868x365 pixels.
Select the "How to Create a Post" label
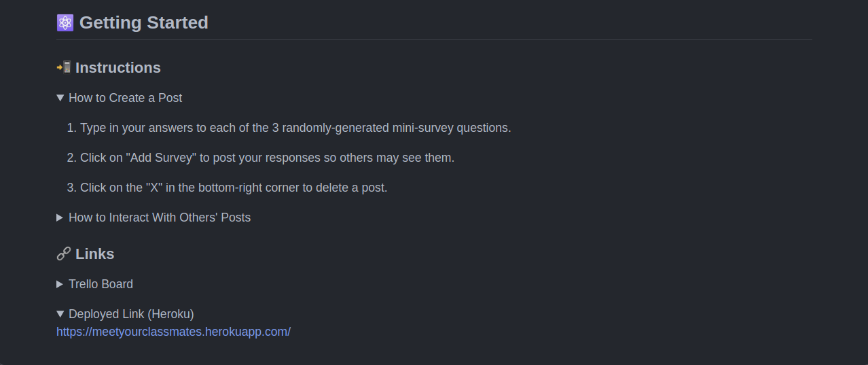(x=126, y=98)
